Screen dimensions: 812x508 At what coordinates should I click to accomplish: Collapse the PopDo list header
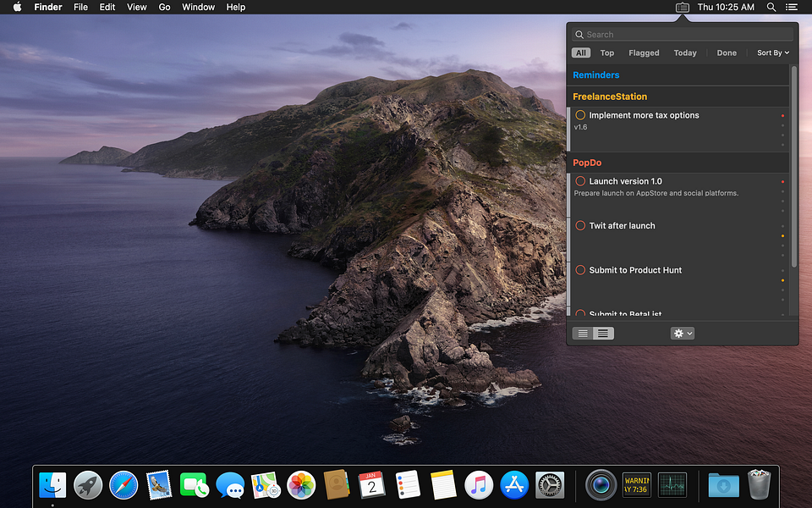678,163
